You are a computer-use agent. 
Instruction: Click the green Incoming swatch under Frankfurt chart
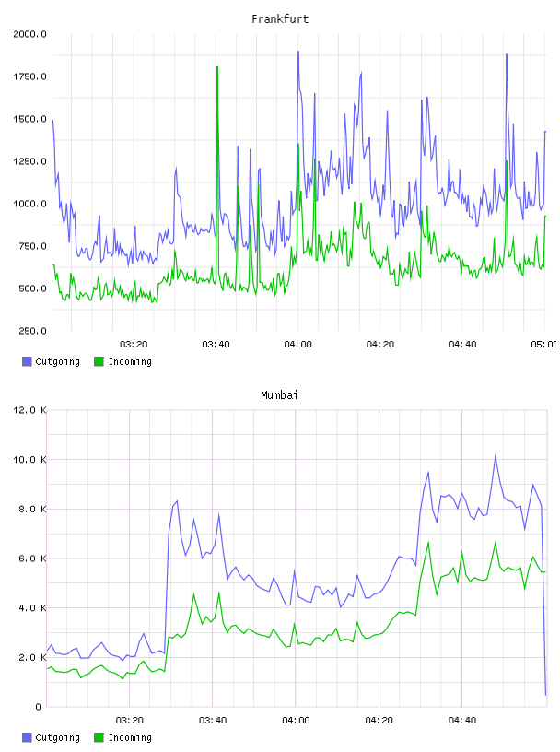[99, 361]
